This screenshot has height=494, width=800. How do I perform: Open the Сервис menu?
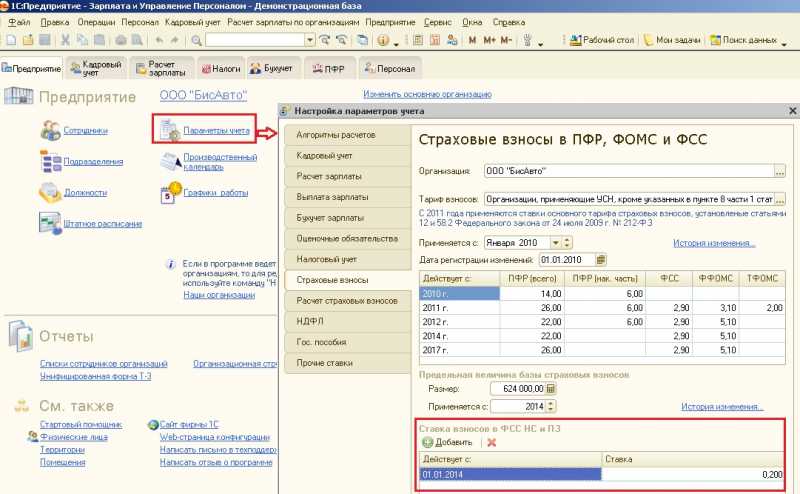point(438,22)
